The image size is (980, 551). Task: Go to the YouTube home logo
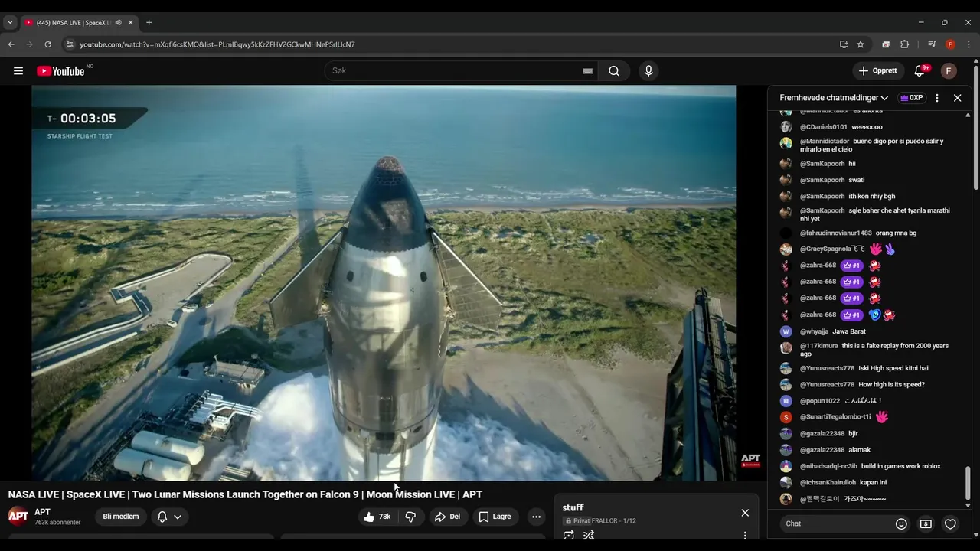[60, 71]
